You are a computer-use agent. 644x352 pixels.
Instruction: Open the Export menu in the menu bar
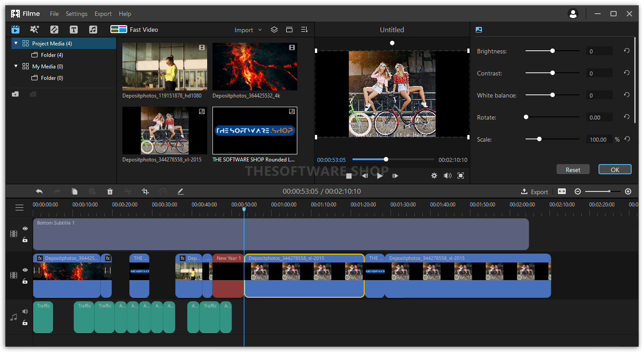tap(103, 14)
